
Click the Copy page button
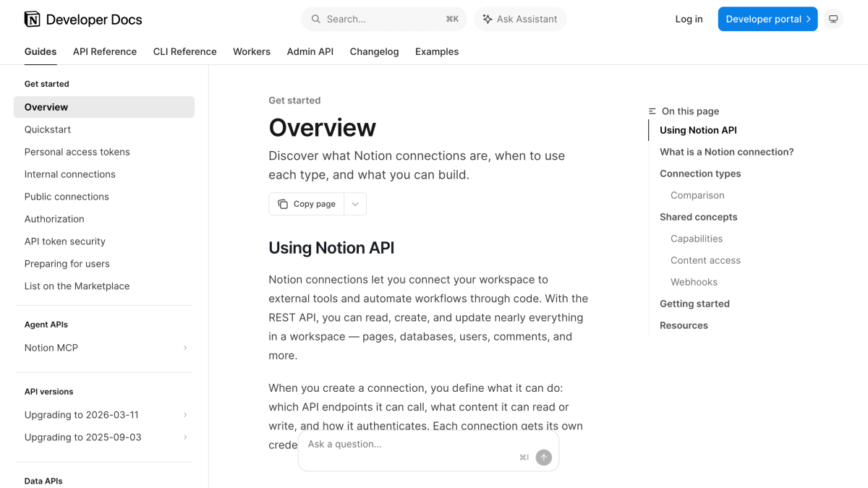(x=307, y=204)
